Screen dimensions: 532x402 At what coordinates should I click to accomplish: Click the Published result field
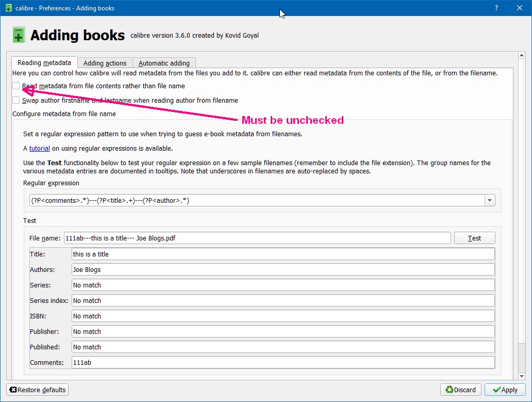pos(283,347)
